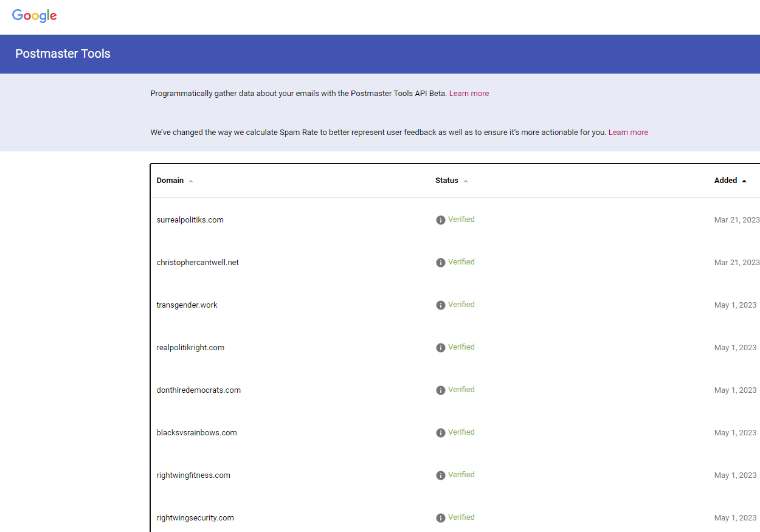Click Added date for donthiredemocrats.com
Image resolution: width=760 pixels, height=532 pixels.
tap(736, 390)
